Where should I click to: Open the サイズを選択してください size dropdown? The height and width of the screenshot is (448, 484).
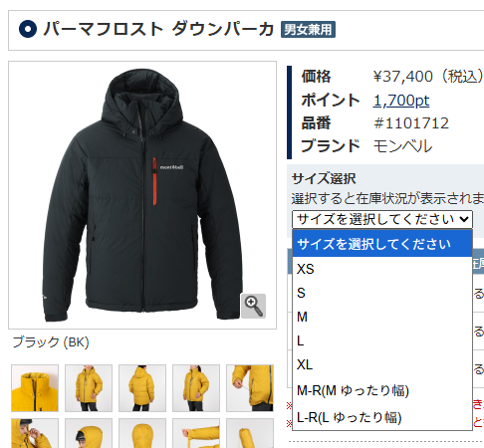coord(382,219)
